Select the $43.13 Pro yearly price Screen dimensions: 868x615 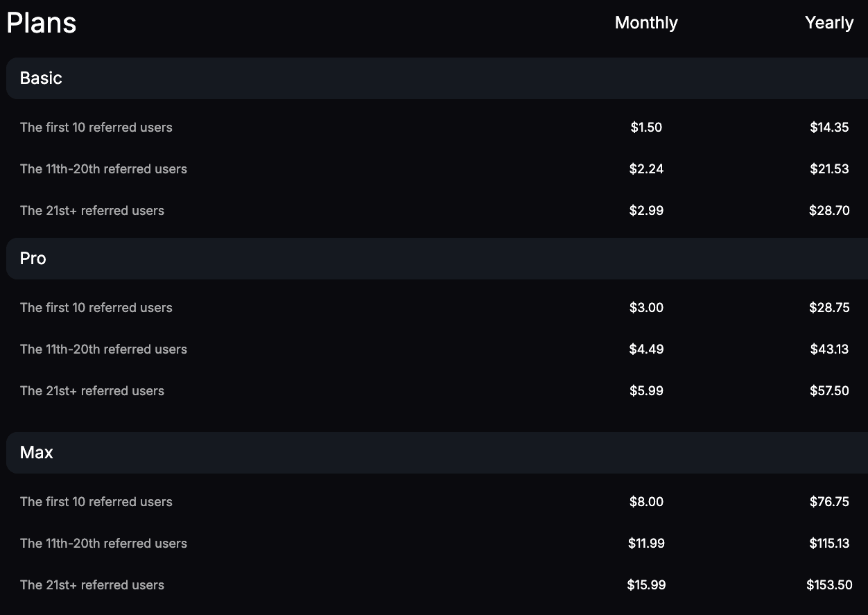829,349
